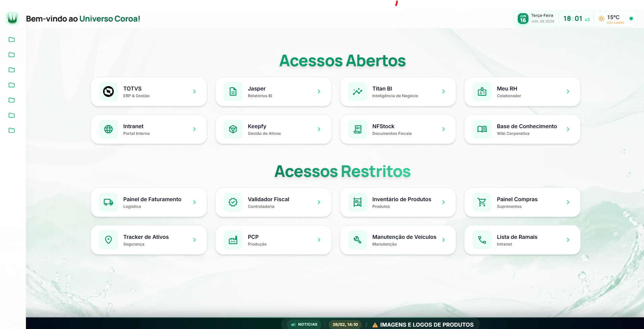The width and height of the screenshot is (644, 329).
Task: Click the 'Colaborador' subtitle
Action: 509,96
